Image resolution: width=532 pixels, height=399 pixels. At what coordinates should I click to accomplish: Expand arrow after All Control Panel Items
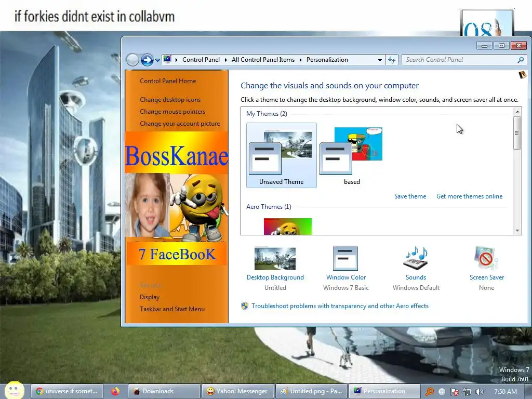click(301, 60)
